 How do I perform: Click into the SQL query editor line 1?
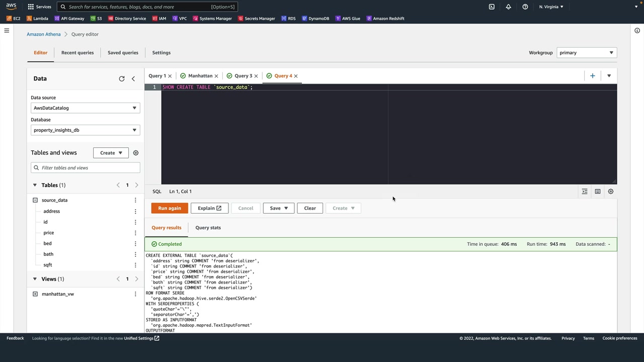[x=389, y=87]
